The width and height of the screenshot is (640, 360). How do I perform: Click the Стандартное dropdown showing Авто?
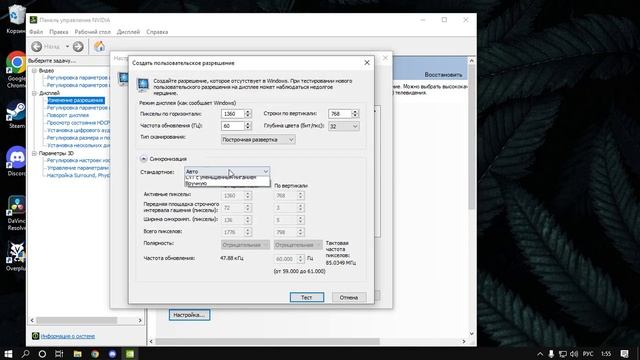(227, 171)
